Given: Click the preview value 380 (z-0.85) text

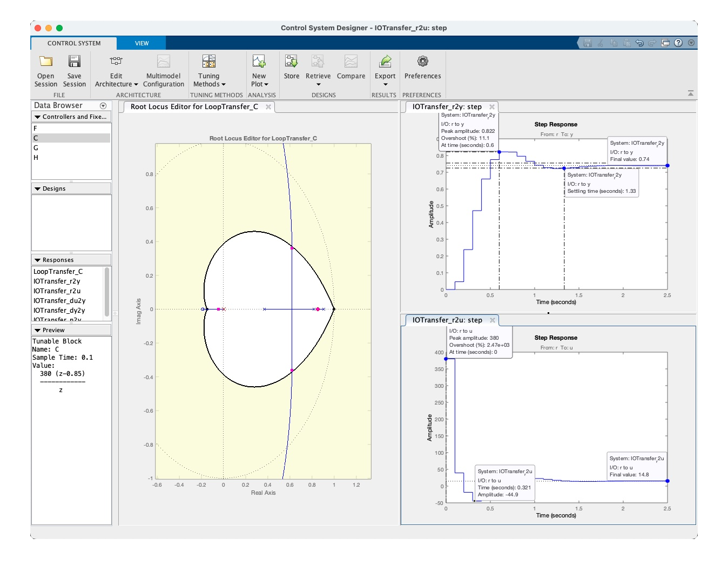Looking at the screenshot, I should pyautogui.click(x=62, y=374).
